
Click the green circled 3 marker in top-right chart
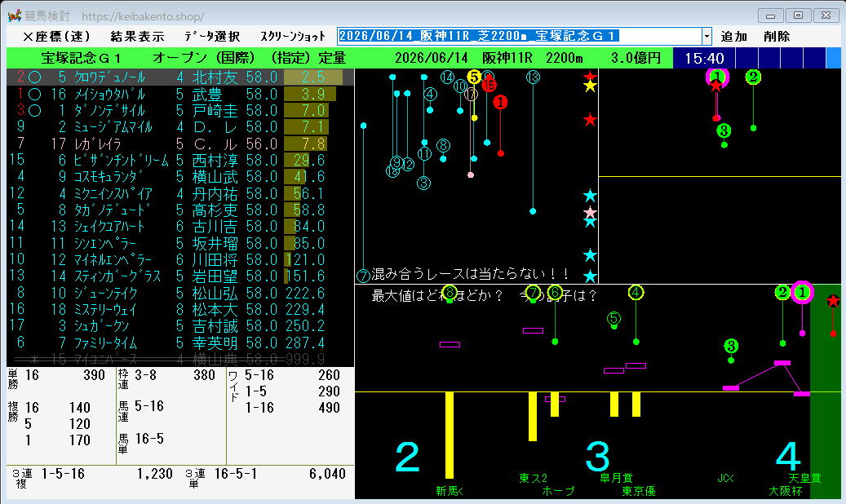724,130
